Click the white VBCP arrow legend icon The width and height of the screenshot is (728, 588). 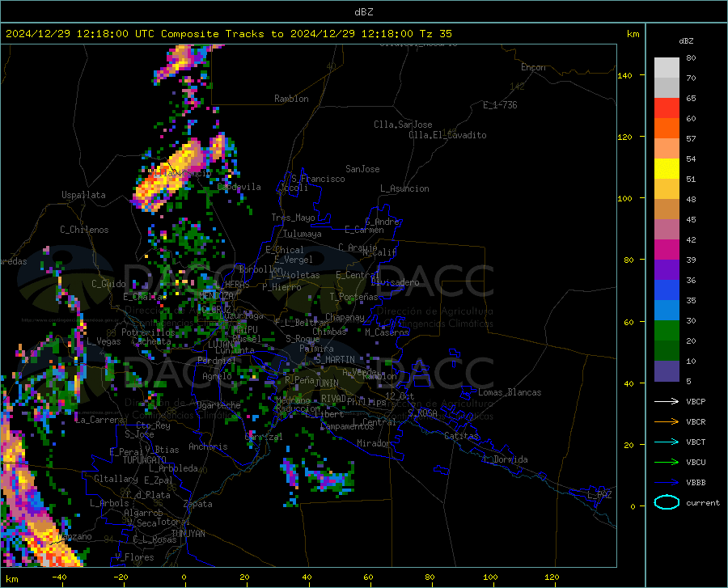(x=667, y=401)
